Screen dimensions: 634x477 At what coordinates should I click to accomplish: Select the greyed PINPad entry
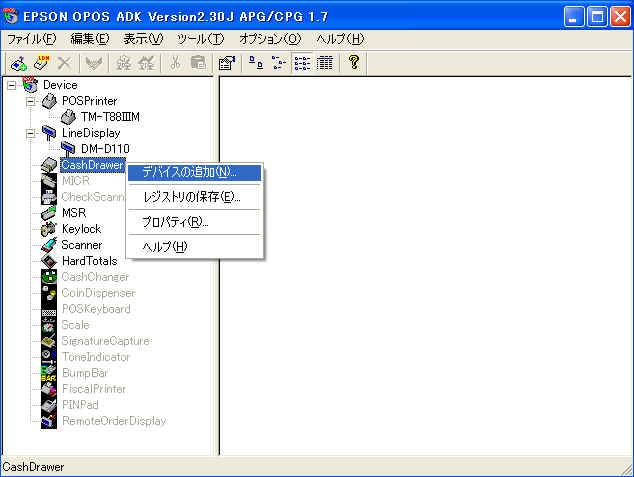coord(80,405)
